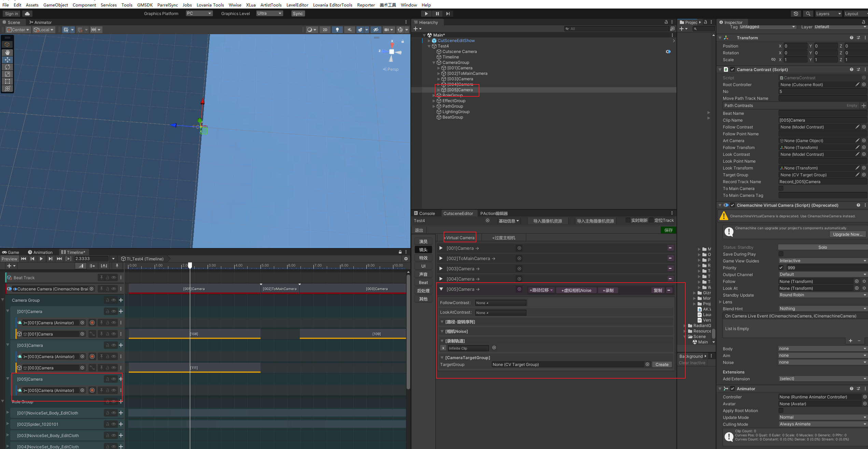
Task: Click the timeline playhead marker
Action: tap(190, 266)
